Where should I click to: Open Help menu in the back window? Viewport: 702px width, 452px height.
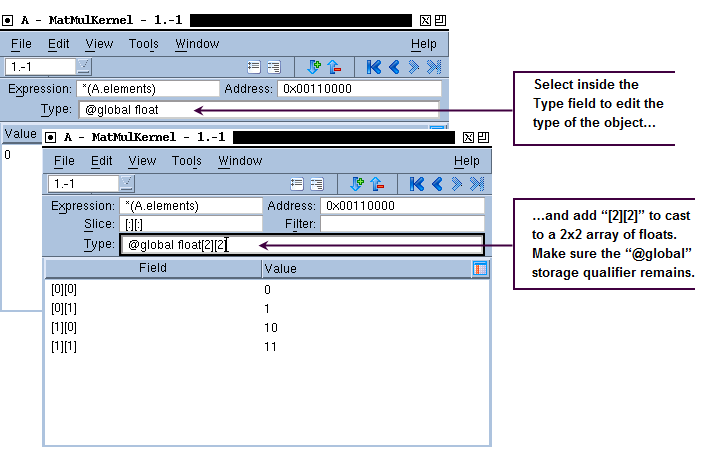pos(424,44)
